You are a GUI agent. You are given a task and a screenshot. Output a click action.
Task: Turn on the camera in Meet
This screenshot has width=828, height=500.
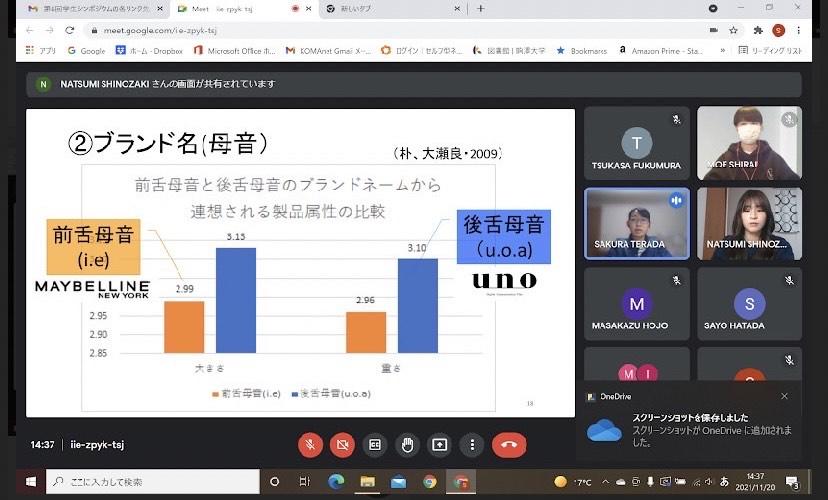coord(343,444)
